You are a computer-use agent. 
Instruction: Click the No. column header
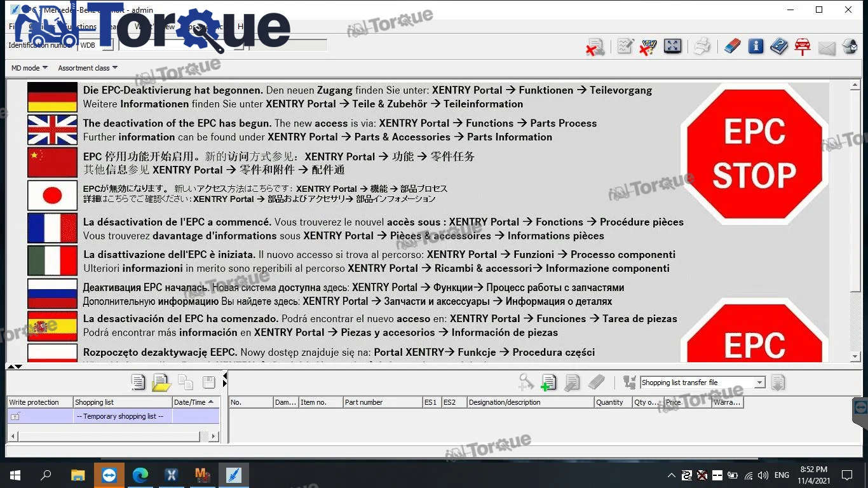(251, 402)
